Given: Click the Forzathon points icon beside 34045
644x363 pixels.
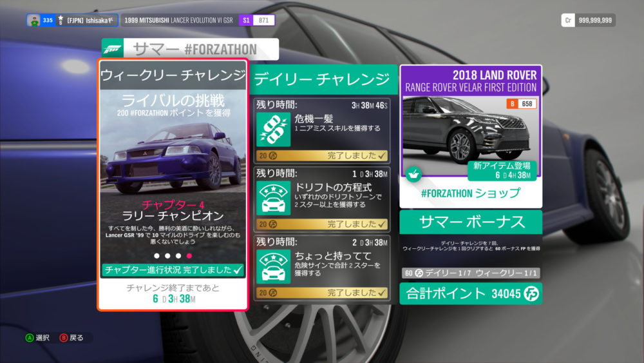Looking at the screenshot, I should pos(532,294).
